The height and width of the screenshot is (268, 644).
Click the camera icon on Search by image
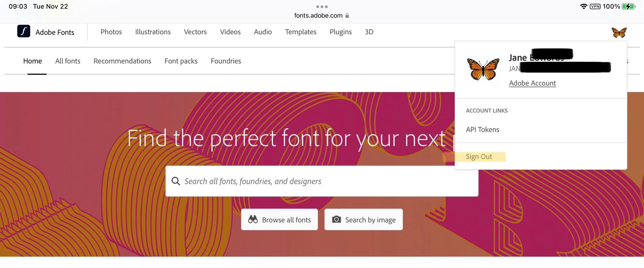[336, 219]
